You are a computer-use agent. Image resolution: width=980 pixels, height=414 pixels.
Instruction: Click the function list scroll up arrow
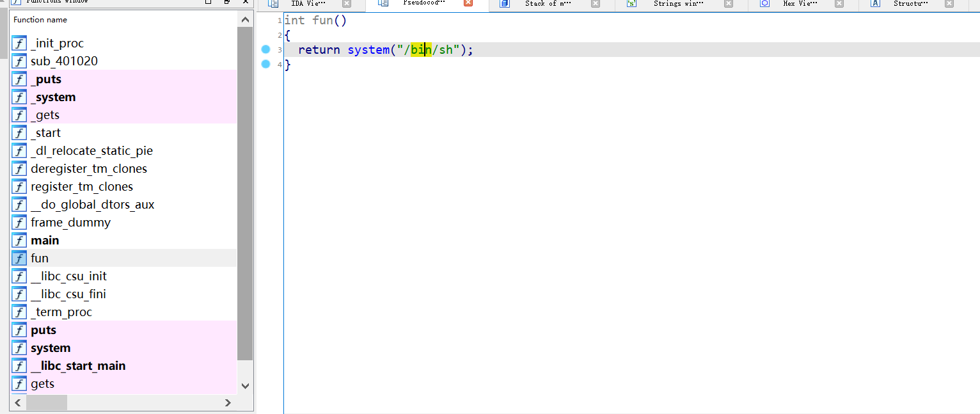click(x=245, y=20)
